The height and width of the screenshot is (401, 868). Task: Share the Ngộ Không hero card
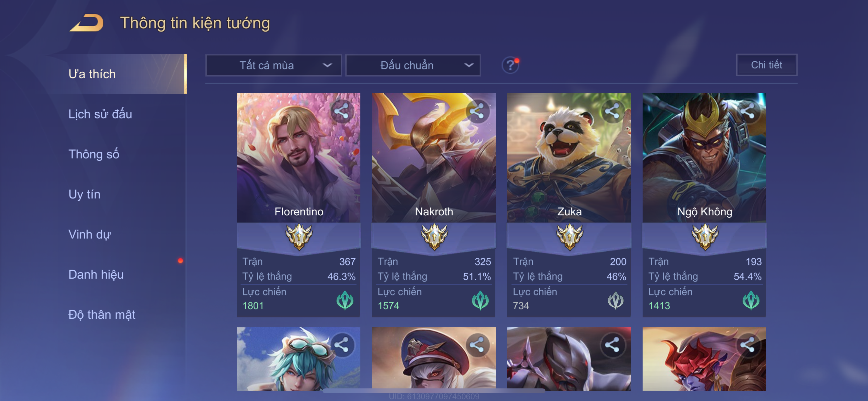[x=748, y=111]
